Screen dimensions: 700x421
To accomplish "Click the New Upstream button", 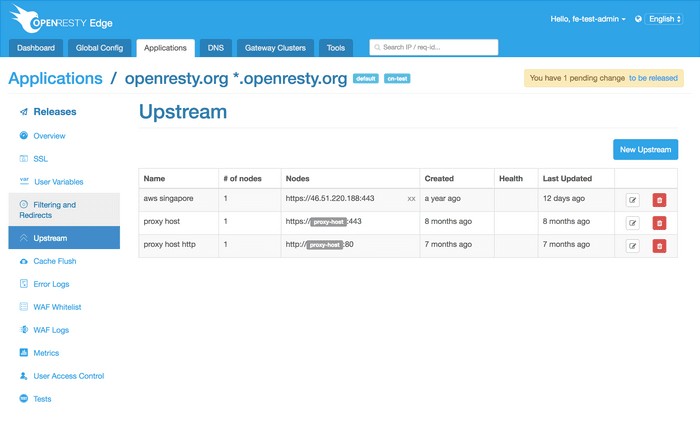I will coord(646,150).
